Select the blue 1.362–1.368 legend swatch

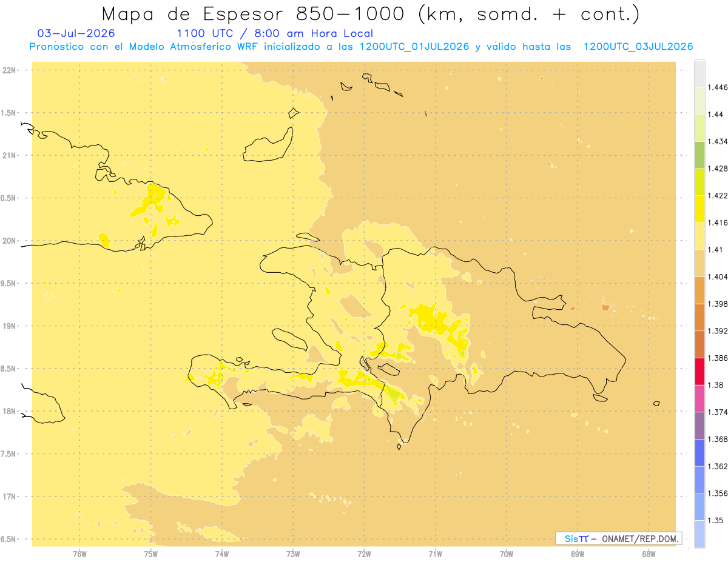pyautogui.click(x=699, y=452)
